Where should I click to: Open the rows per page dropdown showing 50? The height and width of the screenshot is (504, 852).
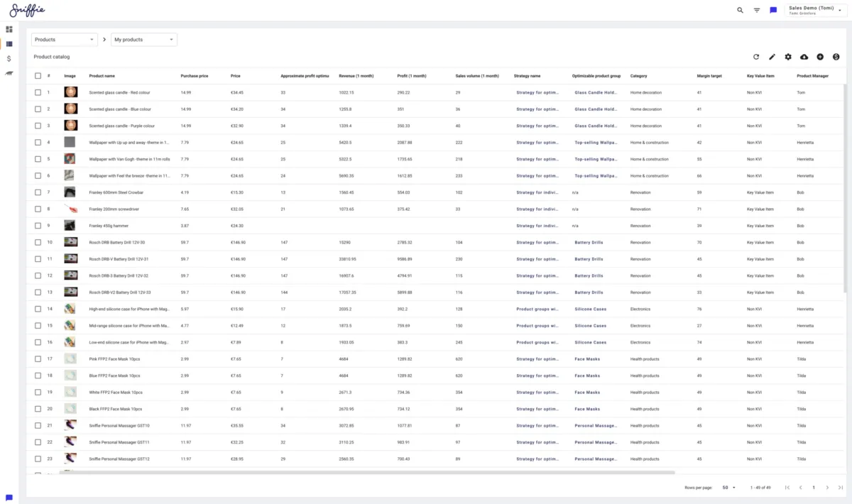pyautogui.click(x=729, y=488)
